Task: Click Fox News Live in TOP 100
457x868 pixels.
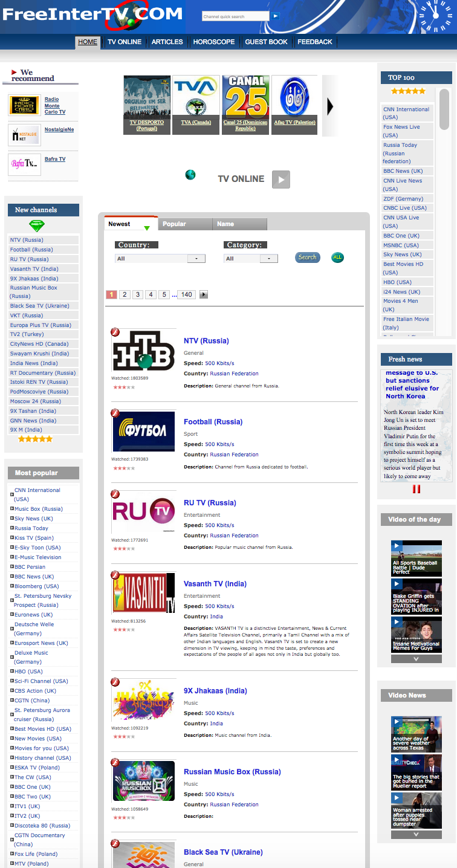Action: point(401,131)
